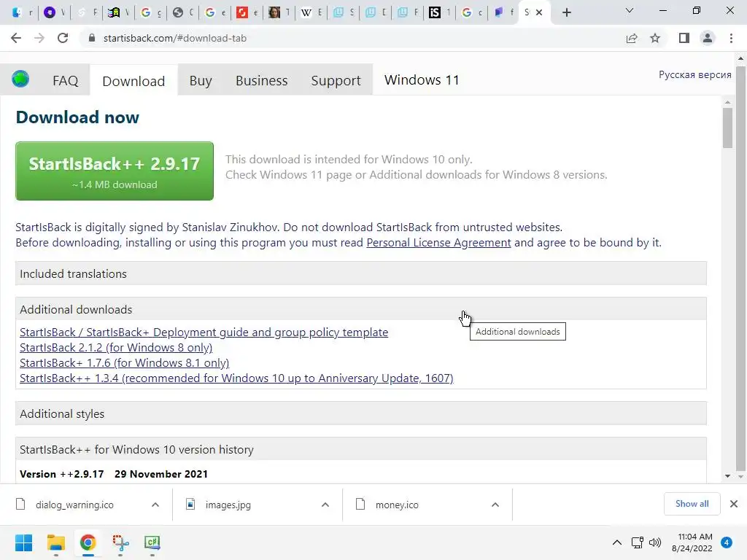Open the Chrome profile avatar
747x560 pixels.
point(708,38)
